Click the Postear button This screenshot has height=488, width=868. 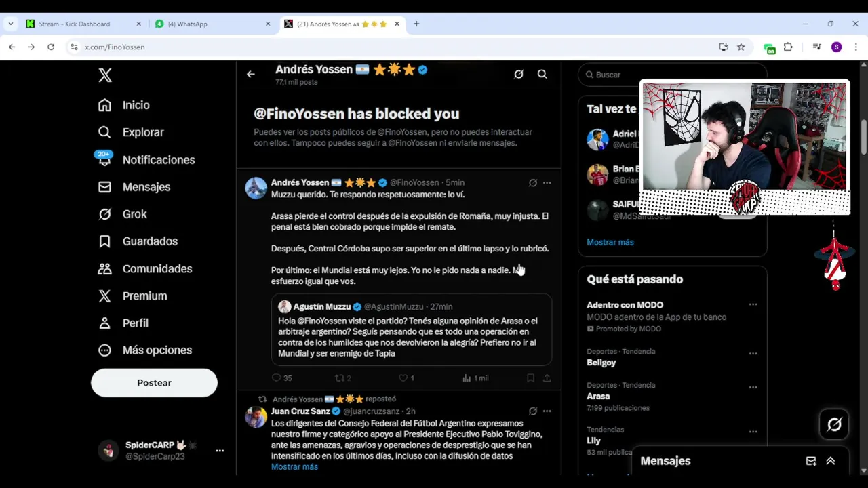click(154, 383)
